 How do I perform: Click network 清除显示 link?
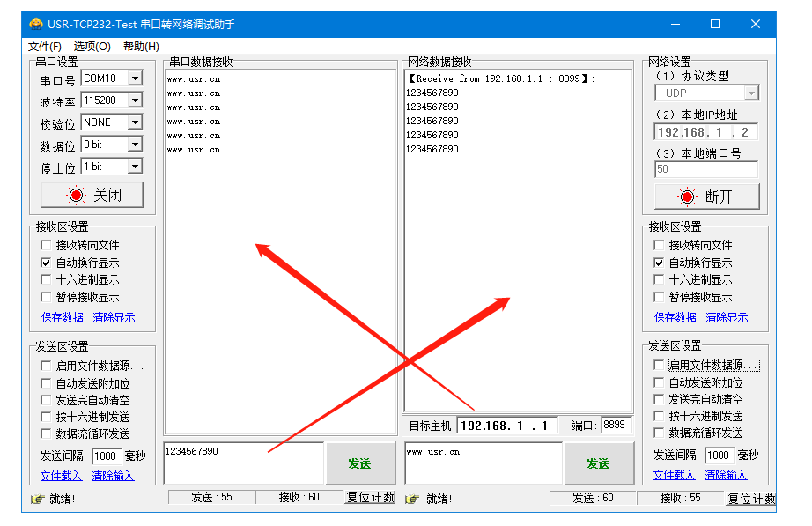point(727,317)
